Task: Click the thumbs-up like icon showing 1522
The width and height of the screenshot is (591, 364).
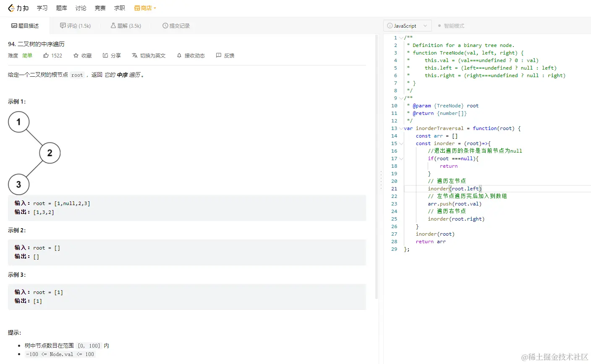Action: 47,55
